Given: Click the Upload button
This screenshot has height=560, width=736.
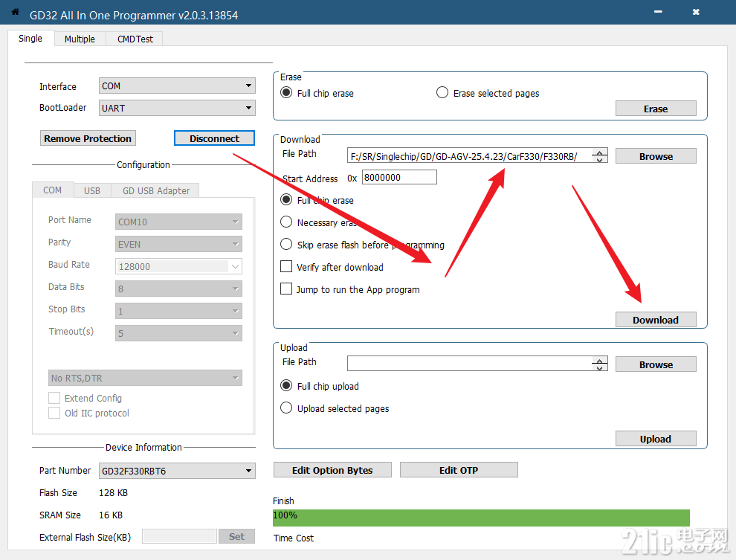Looking at the screenshot, I should [x=656, y=439].
